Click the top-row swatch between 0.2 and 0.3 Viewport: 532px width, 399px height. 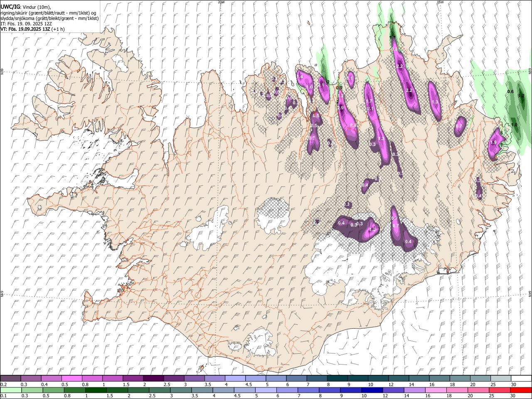[11, 378]
